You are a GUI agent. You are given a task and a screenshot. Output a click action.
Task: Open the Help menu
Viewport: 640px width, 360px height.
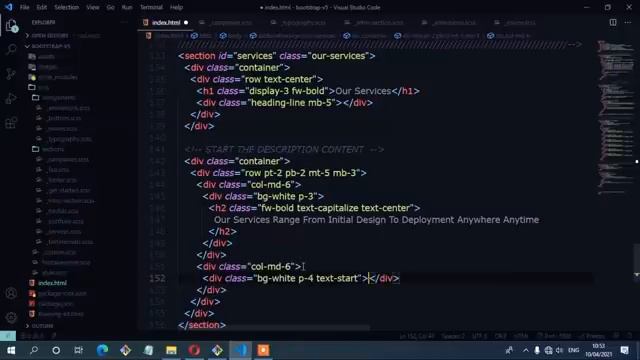click(176, 7)
